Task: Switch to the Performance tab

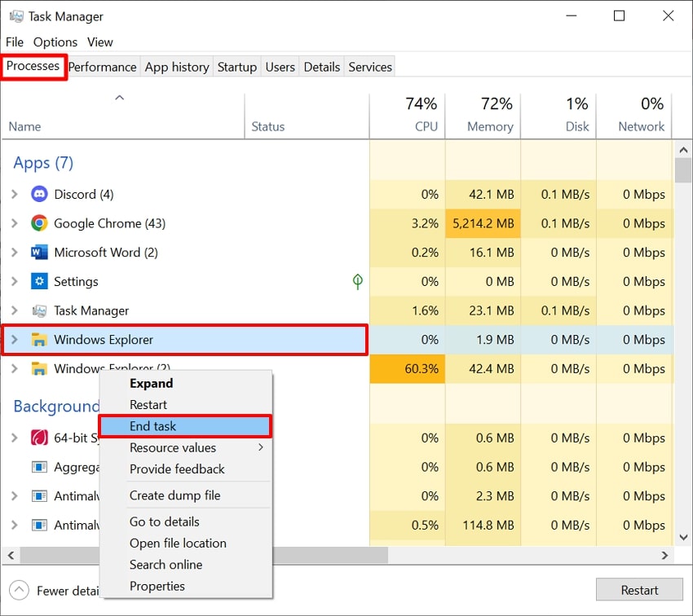Action: pyautogui.click(x=102, y=67)
